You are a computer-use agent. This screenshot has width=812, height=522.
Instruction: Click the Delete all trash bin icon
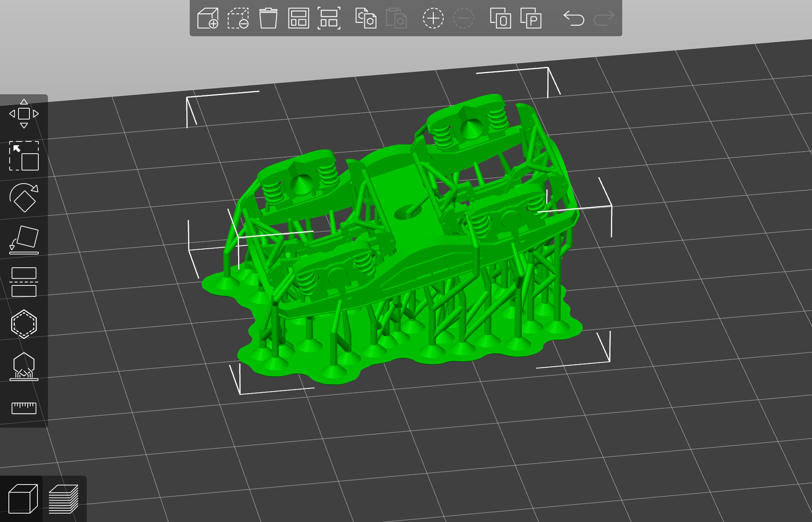(x=268, y=19)
